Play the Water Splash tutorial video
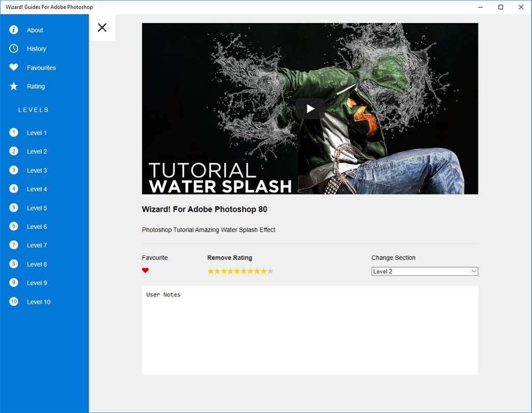 coord(310,109)
